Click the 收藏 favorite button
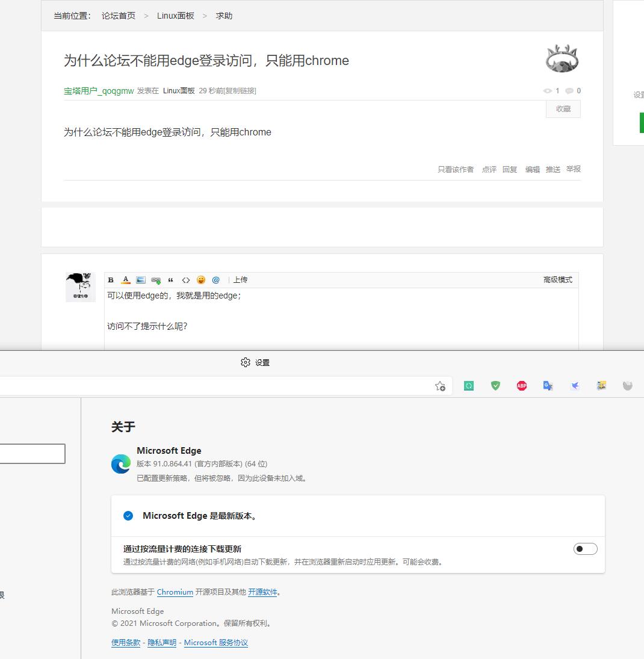 pyautogui.click(x=563, y=110)
